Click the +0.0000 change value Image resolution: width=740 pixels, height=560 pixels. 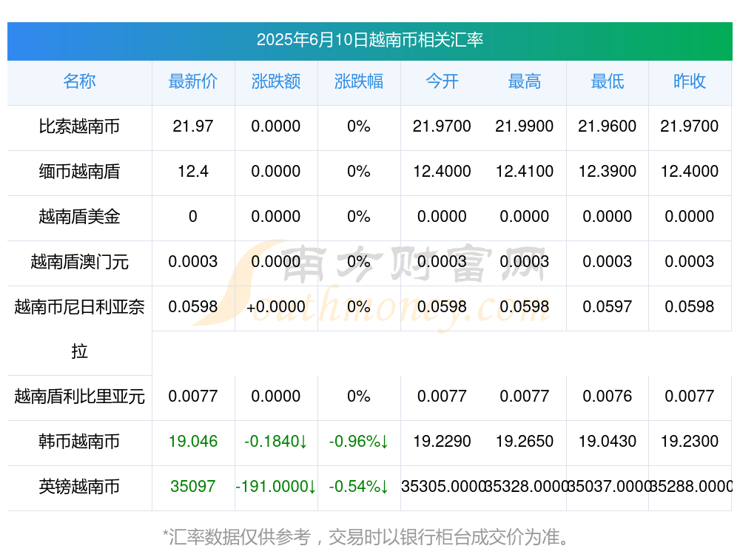[275, 307]
